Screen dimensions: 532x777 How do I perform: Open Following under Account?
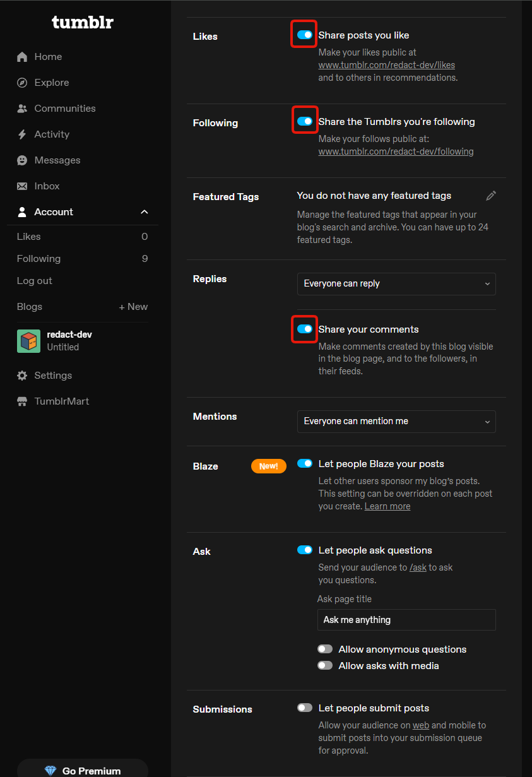click(x=38, y=259)
